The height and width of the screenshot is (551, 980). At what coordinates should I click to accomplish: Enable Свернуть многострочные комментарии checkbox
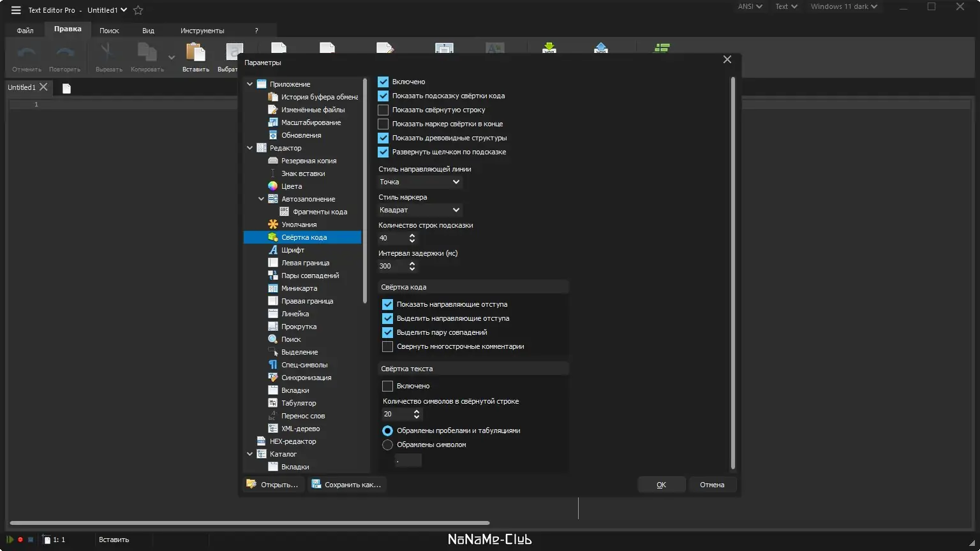point(387,346)
